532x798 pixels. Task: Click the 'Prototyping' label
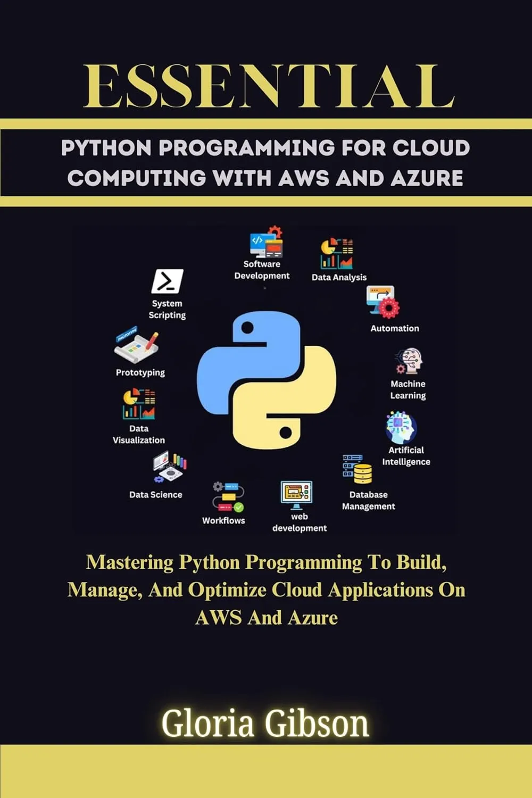pyautogui.click(x=140, y=372)
